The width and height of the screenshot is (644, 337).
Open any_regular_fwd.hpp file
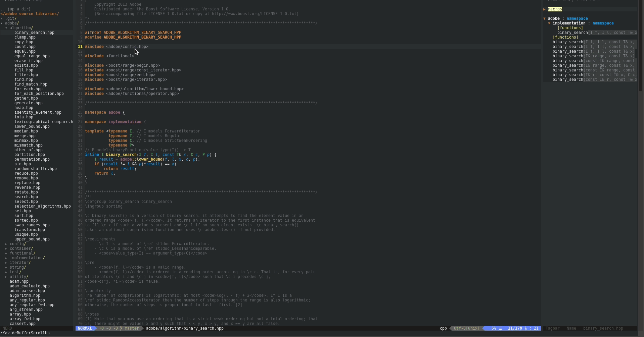point(32,305)
